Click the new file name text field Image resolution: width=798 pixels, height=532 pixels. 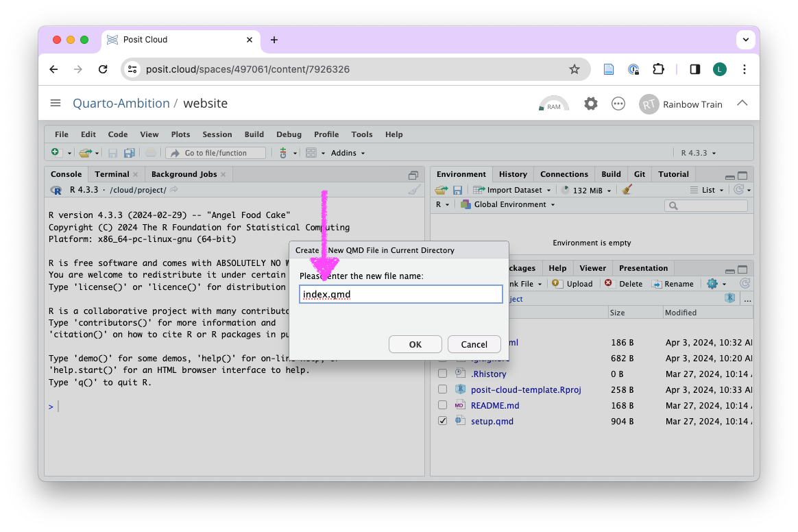(401, 295)
